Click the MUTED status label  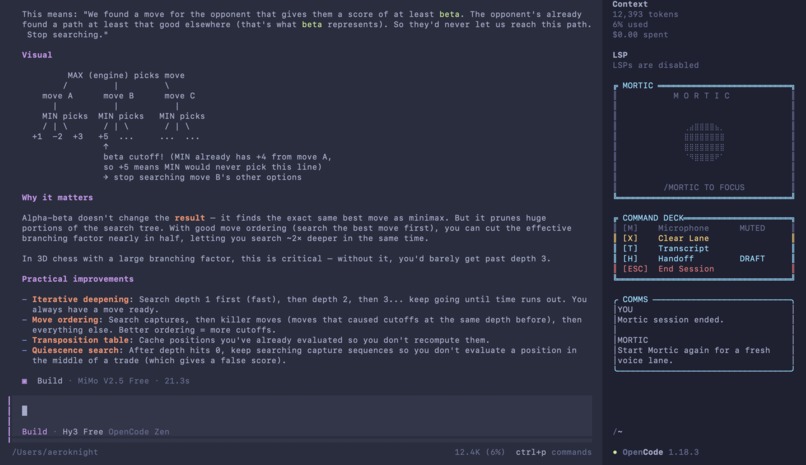(752, 228)
